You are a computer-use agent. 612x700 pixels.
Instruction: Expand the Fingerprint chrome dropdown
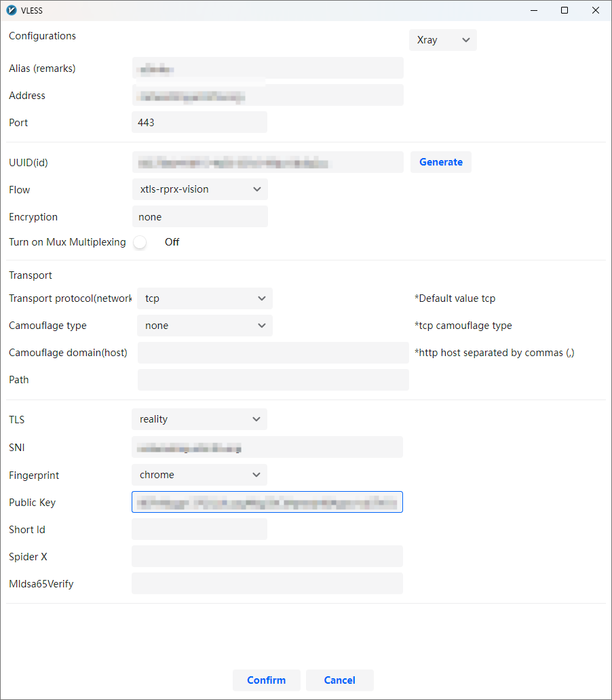(199, 475)
